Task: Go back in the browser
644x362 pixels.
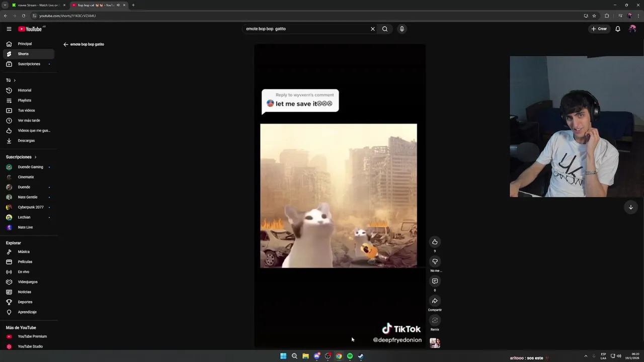Action: pos(6,16)
